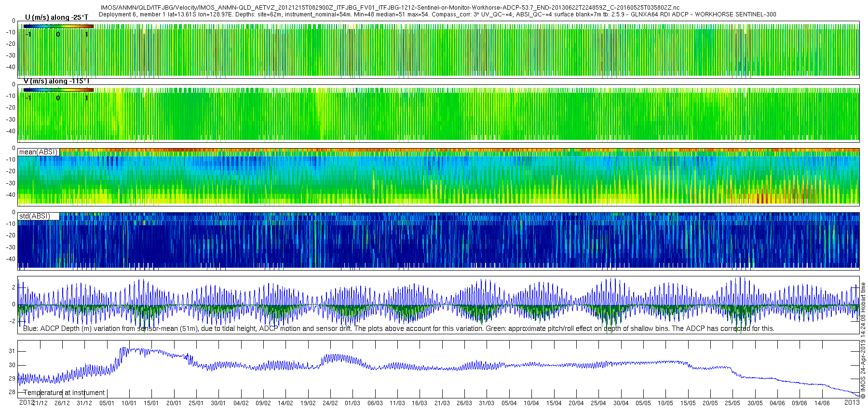Click the '10/01' date tick label
The height and width of the screenshot is (410, 868).
[129, 403]
